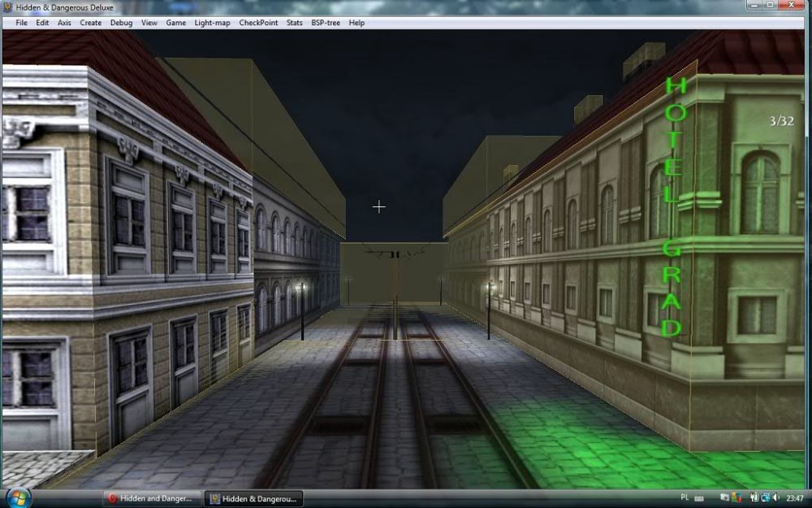Click the network connection tray icon

764,497
